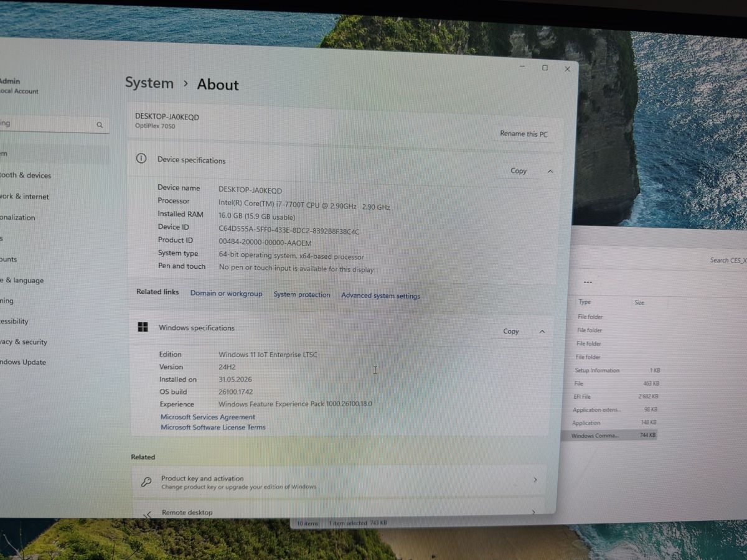This screenshot has width=747, height=560.
Task: Click Rename this PC button
Action: tap(524, 134)
